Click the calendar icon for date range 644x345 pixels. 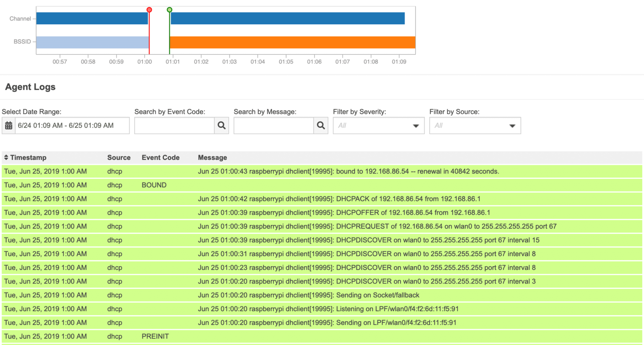(8, 126)
